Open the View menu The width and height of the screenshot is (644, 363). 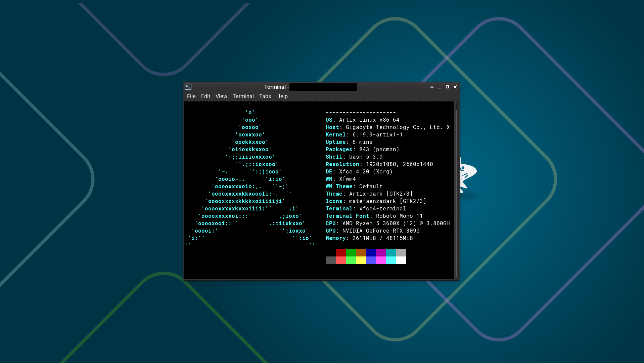221,96
